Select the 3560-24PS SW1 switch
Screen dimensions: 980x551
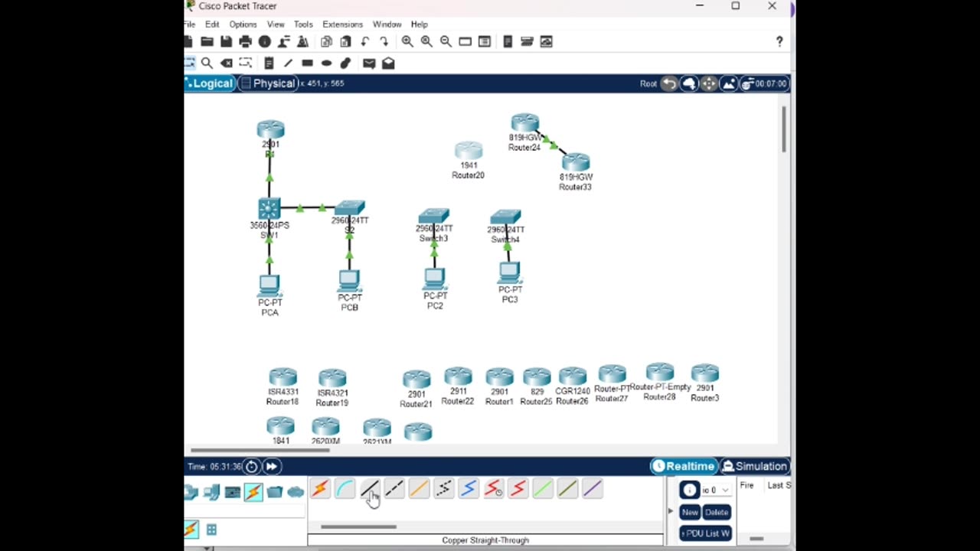[269, 218]
